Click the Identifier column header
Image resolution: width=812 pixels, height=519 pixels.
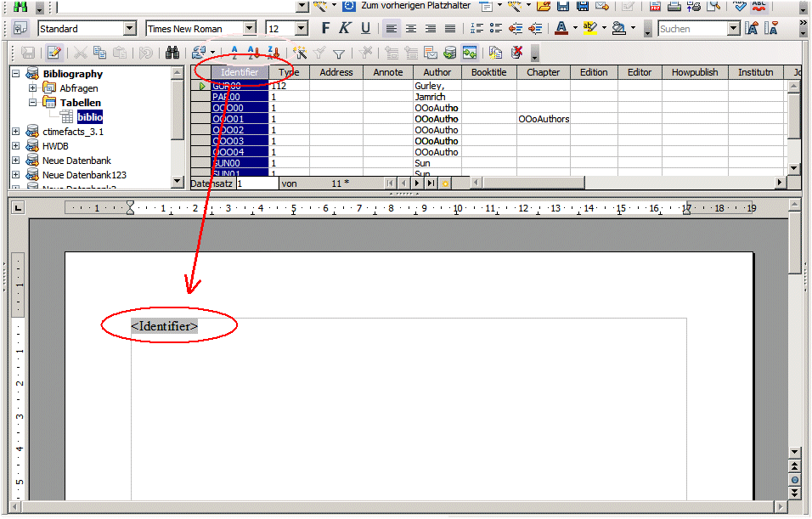tap(240, 72)
